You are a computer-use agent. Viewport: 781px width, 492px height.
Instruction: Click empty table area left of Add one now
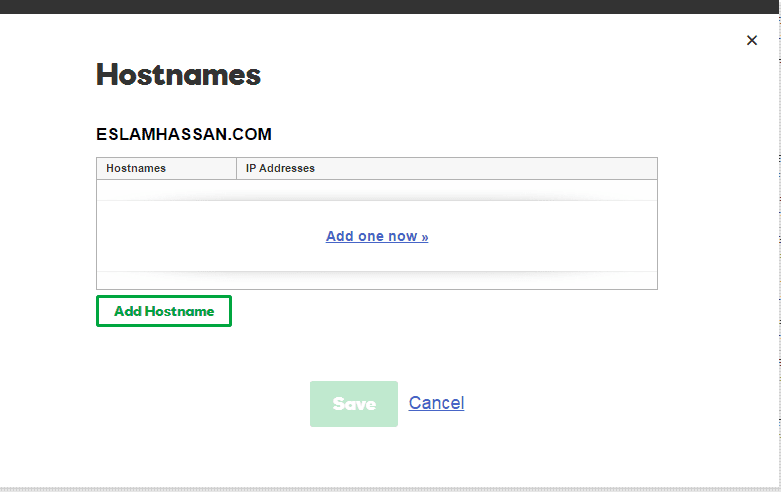tap(200, 237)
